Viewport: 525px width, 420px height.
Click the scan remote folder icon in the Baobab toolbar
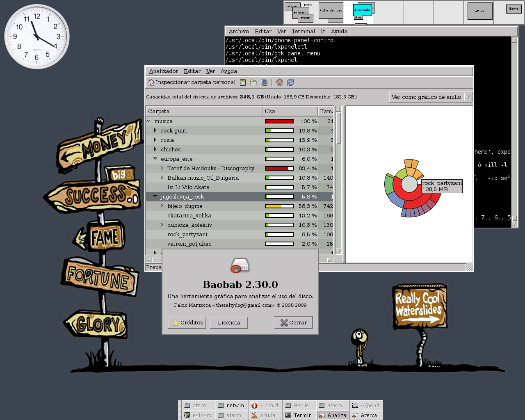coord(264,82)
